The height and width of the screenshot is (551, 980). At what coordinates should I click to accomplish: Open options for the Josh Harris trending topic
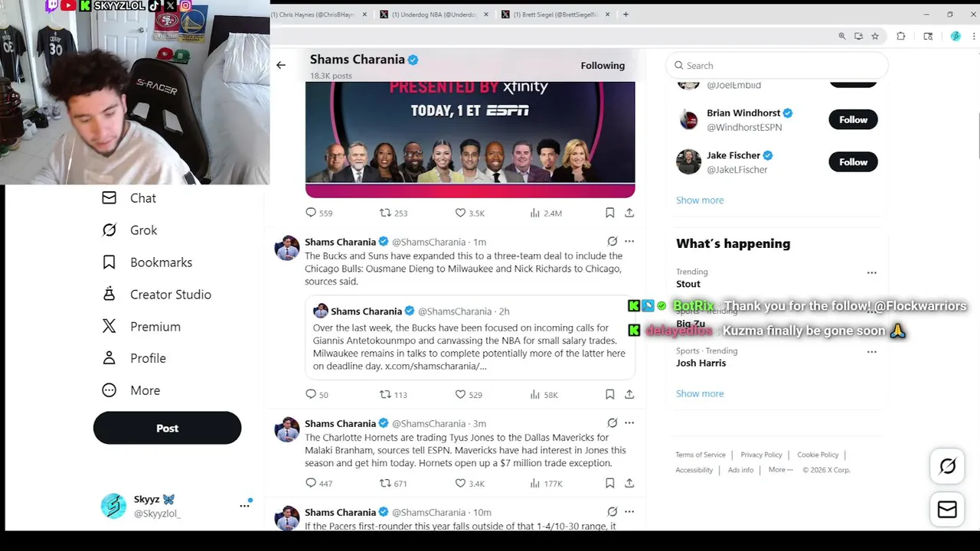871,352
